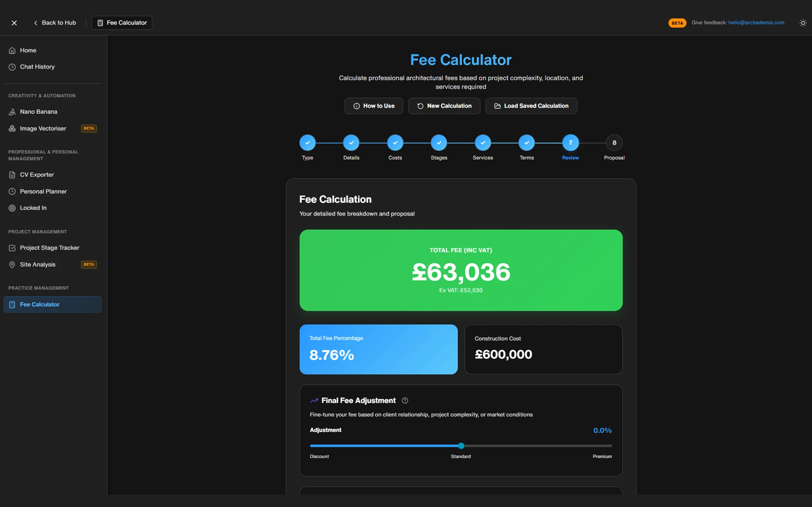Select the Fee Calculator tab in the header
Viewport: 812px width, 507px height.
(122, 23)
